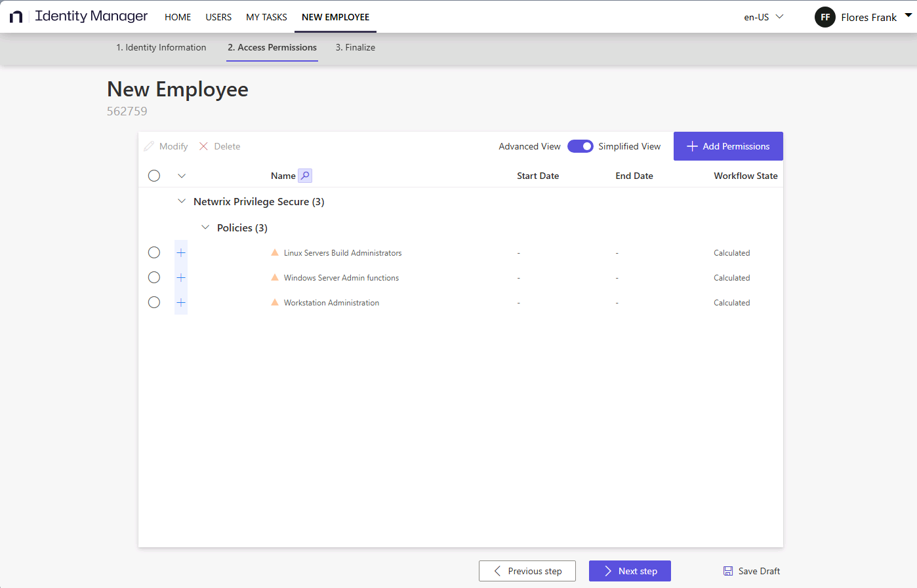The image size is (917, 588).
Task: Click the Modify pencil button
Action: pyautogui.click(x=166, y=146)
